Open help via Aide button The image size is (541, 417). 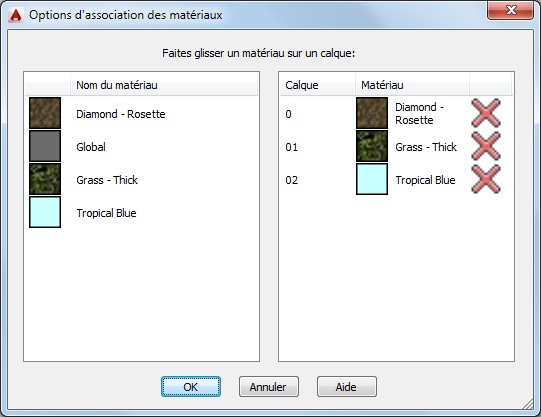click(347, 387)
